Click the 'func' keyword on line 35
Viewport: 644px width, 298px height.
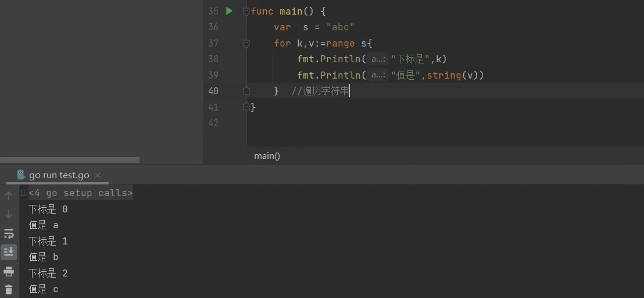point(262,11)
